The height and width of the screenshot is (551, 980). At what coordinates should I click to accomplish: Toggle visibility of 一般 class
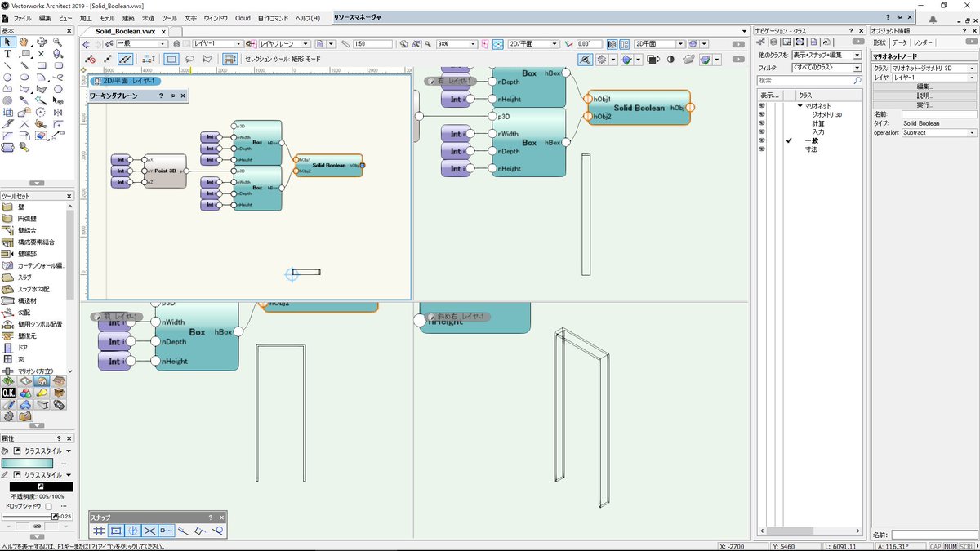pos(762,140)
